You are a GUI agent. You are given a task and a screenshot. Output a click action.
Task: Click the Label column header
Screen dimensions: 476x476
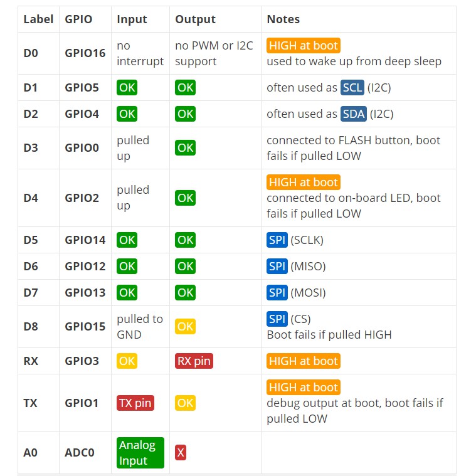(x=38, y=19)
